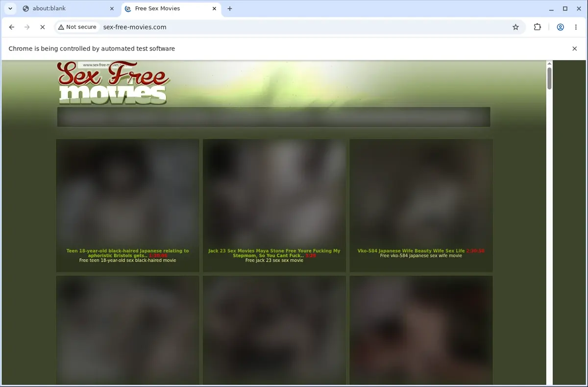
Task: Close the about:blank tab
Action: click(x=111, y=8)
